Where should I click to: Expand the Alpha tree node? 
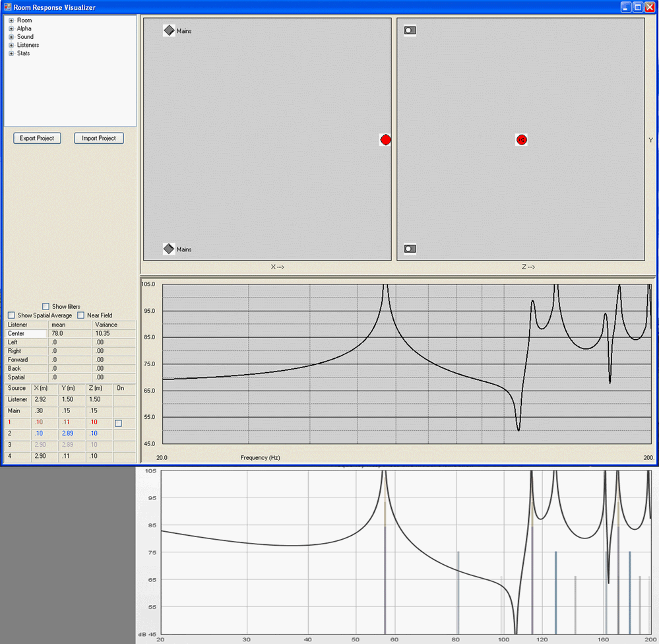[11, 28]
